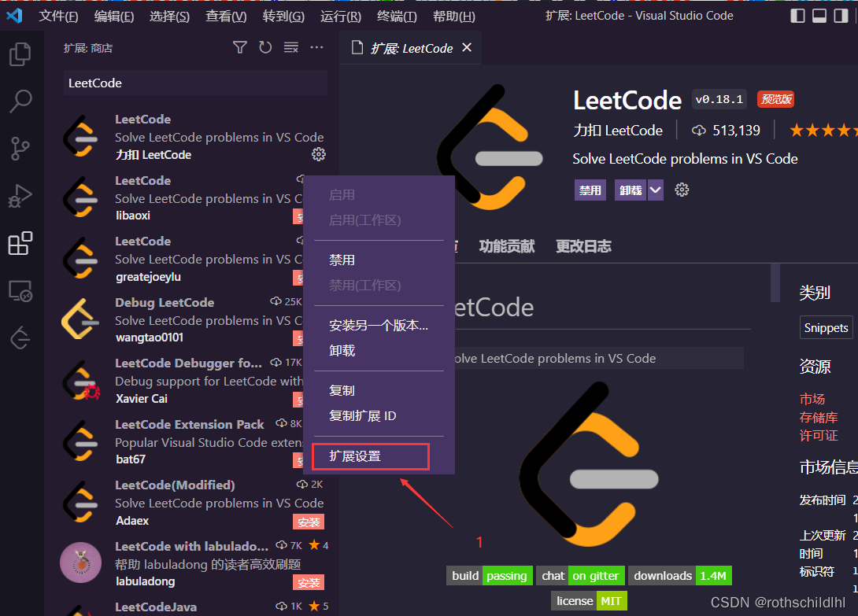Select 禁用 in context menu

(x=379, y=260)
